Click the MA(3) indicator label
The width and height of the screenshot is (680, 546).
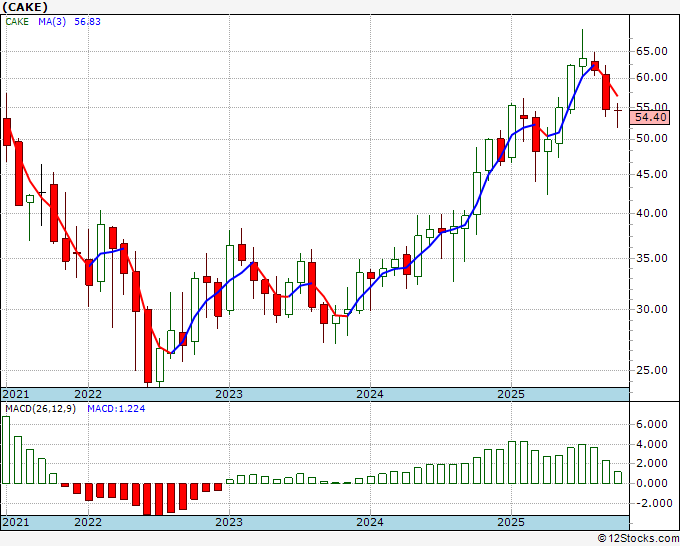click(x=52, y=22)
